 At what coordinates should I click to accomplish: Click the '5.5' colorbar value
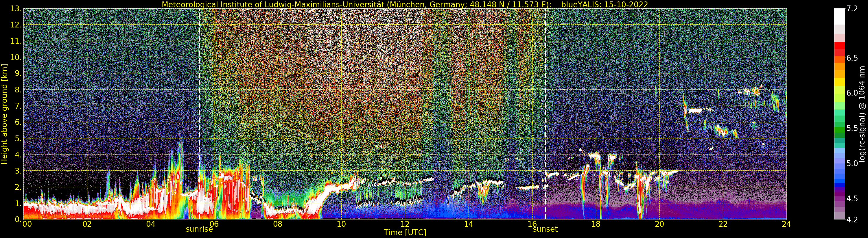(x=852, y=128)
